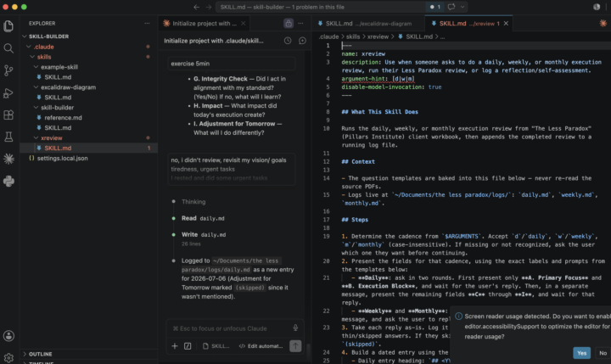Open the Extensions view
This screenshot has width=611, height=364.
(8, 115)
